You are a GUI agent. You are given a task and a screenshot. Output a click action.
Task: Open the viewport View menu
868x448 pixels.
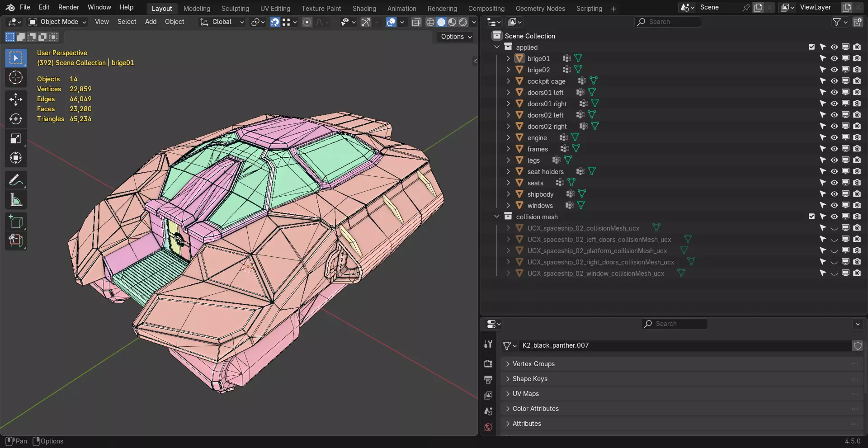click(102, 22)
